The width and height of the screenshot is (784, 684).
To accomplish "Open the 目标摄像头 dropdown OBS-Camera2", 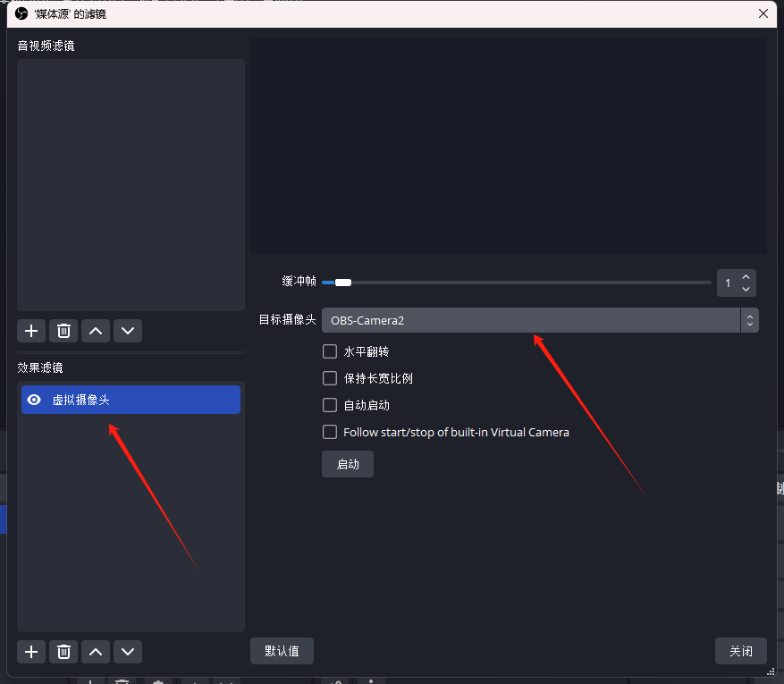I will [x=540, y=320].
